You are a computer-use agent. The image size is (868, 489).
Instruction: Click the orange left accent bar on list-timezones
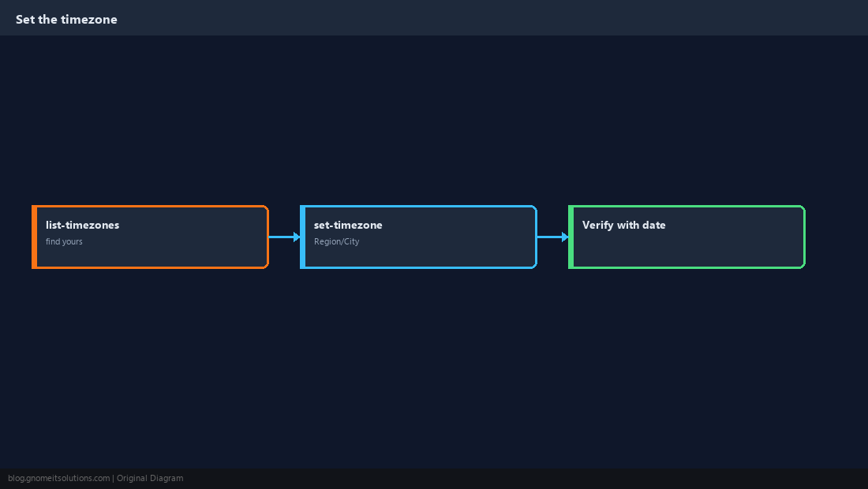(34, 237)
